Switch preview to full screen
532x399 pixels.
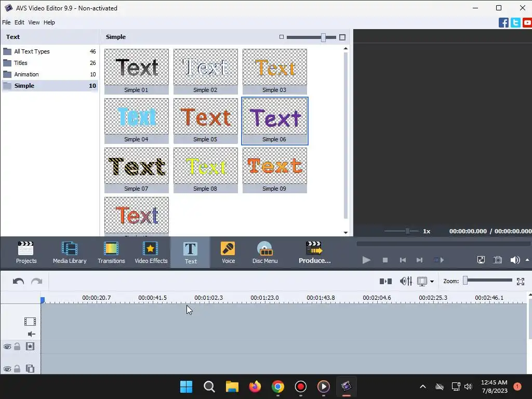[x=481, y=260]
